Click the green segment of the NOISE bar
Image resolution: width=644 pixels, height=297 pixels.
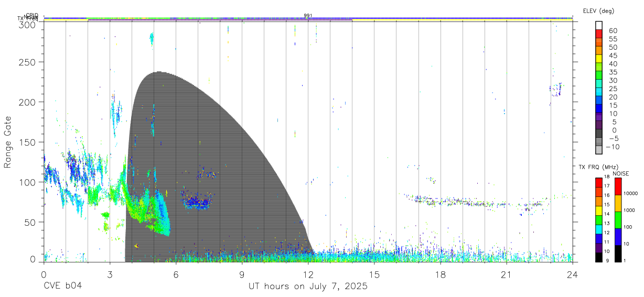click(618, 219)
